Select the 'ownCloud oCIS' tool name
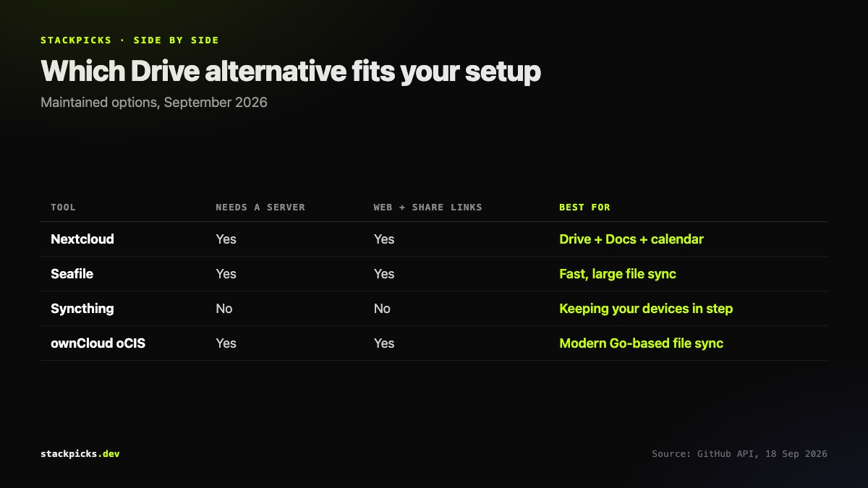868x488 pixels. coord(98,343)
